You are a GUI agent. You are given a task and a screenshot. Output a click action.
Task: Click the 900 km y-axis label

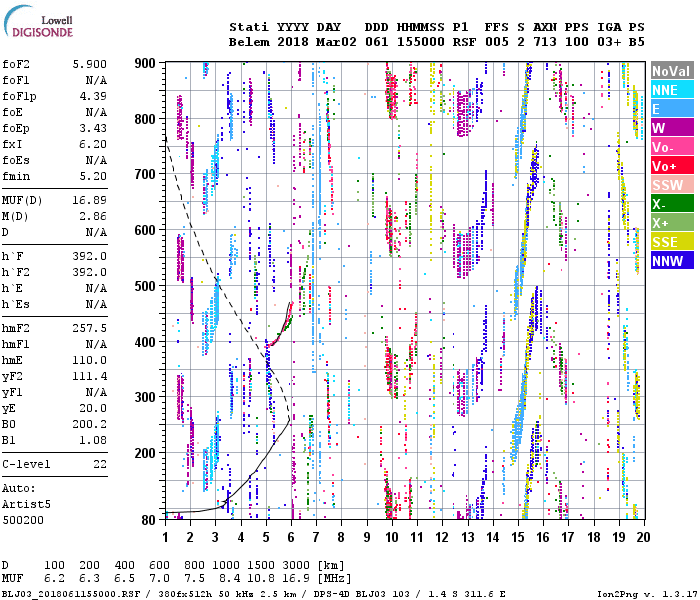coord(145,63)
